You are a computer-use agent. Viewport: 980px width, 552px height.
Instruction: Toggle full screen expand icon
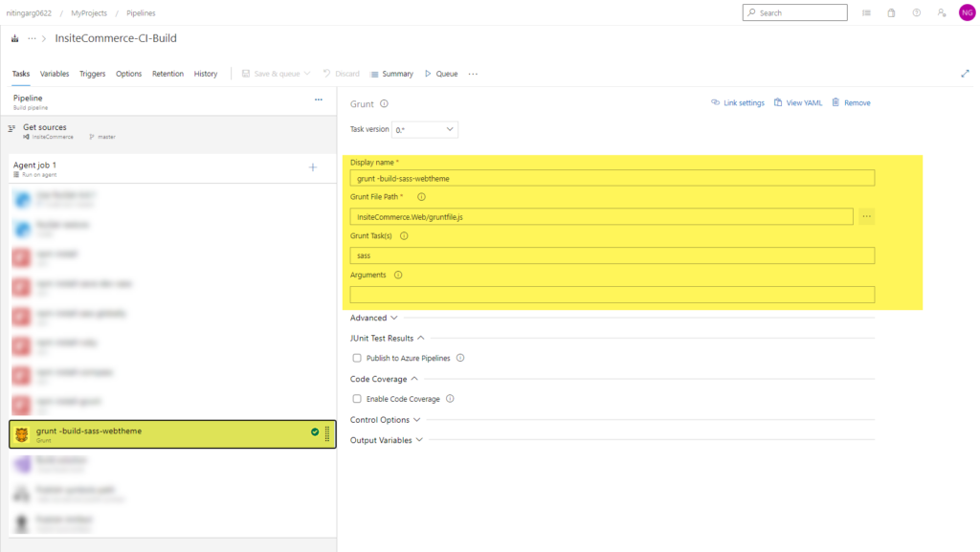pyautogui.click(x=965, y=74)
